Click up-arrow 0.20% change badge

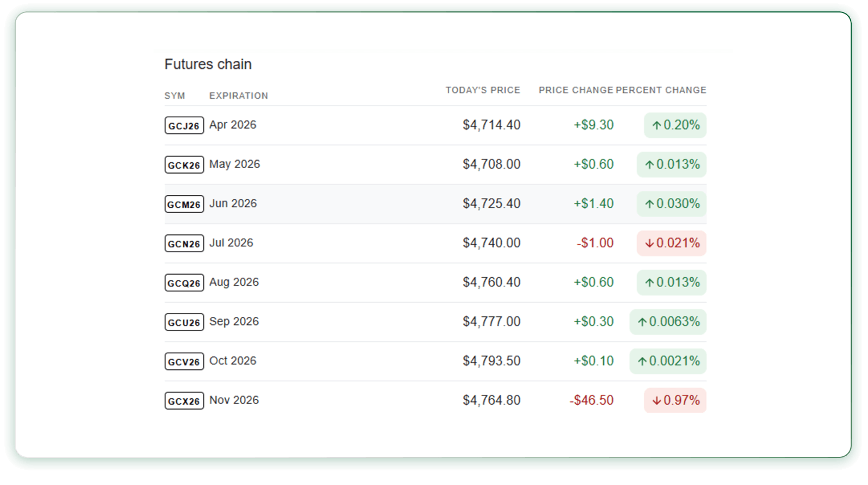pyautogui.click(x=675, y=125)
